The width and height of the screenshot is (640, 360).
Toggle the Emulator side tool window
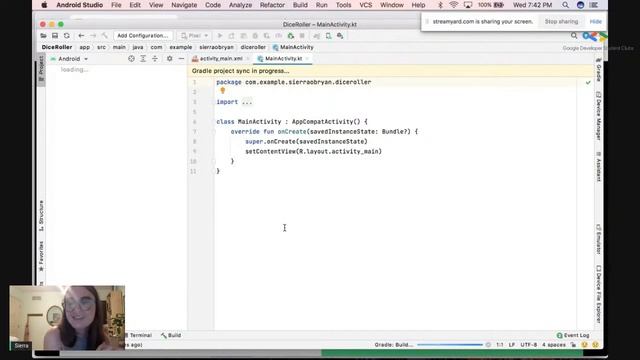coord(599,239)
